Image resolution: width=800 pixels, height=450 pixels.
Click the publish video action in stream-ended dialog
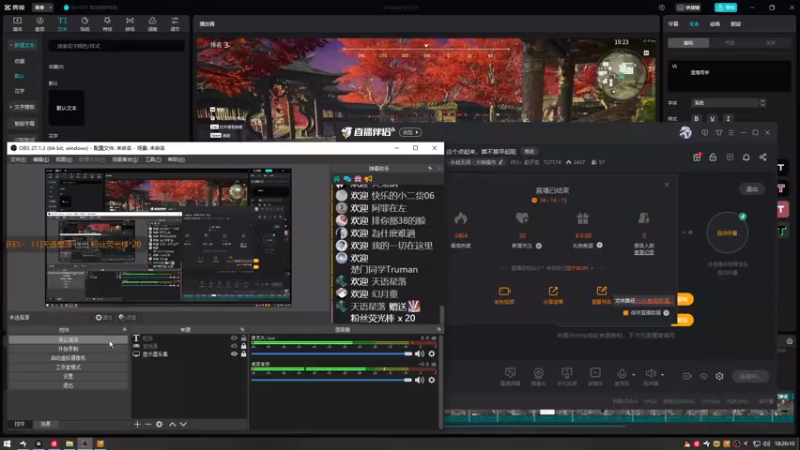click(x=504, y=295)
